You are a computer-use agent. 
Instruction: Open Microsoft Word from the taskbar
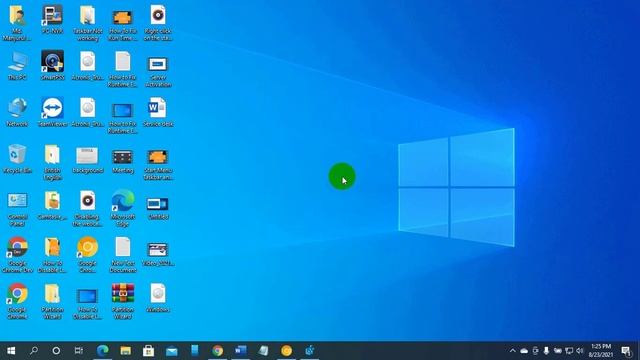click(240, 351)
